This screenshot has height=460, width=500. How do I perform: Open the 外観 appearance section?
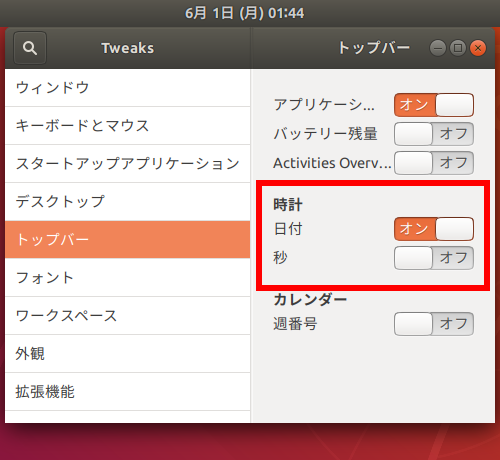[128, 354]
